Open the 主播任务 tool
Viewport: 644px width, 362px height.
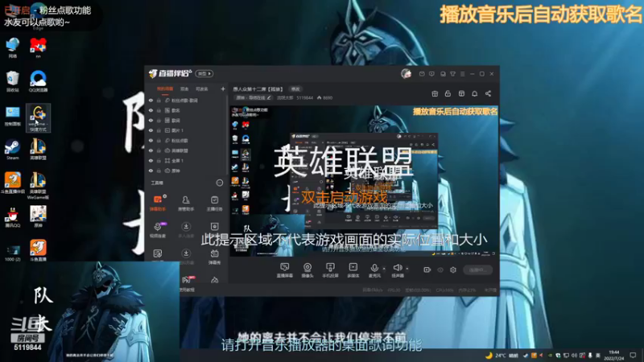[x=214, y=204]
